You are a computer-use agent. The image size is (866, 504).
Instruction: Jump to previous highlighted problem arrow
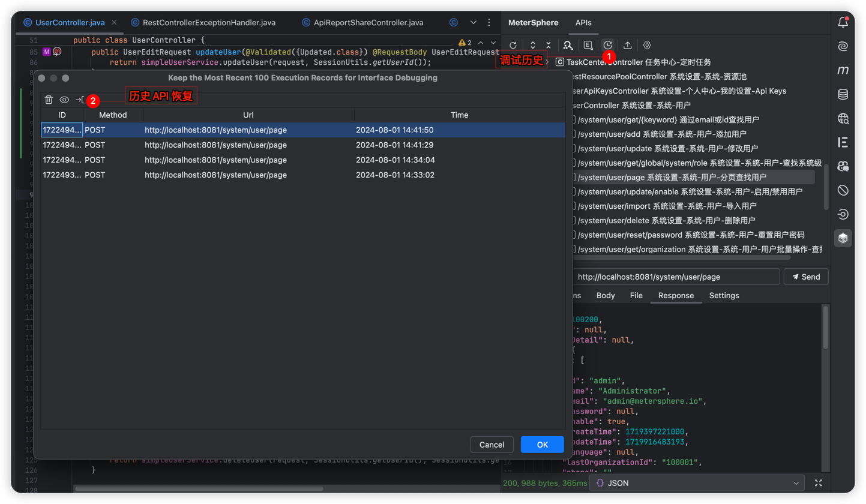481,43
